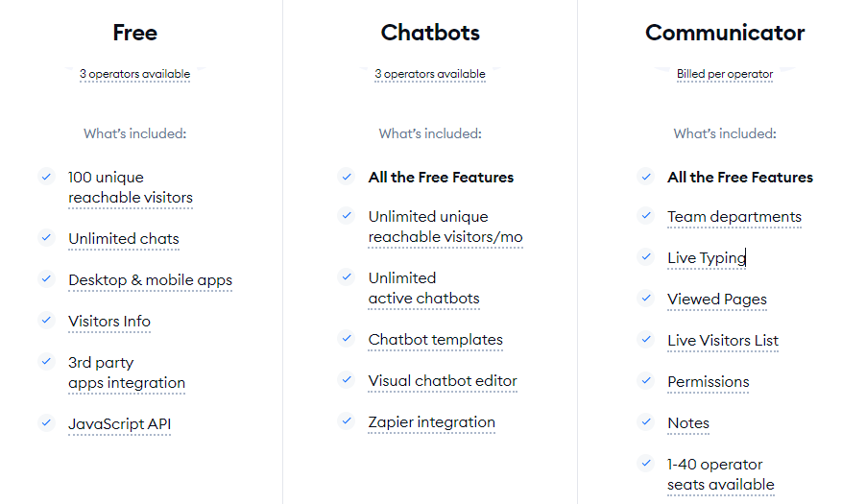Click checkmark icon beside Unlimited chats
Viewport: 842px width, 504px height.
pyautogui.click(x=47, y=237)
